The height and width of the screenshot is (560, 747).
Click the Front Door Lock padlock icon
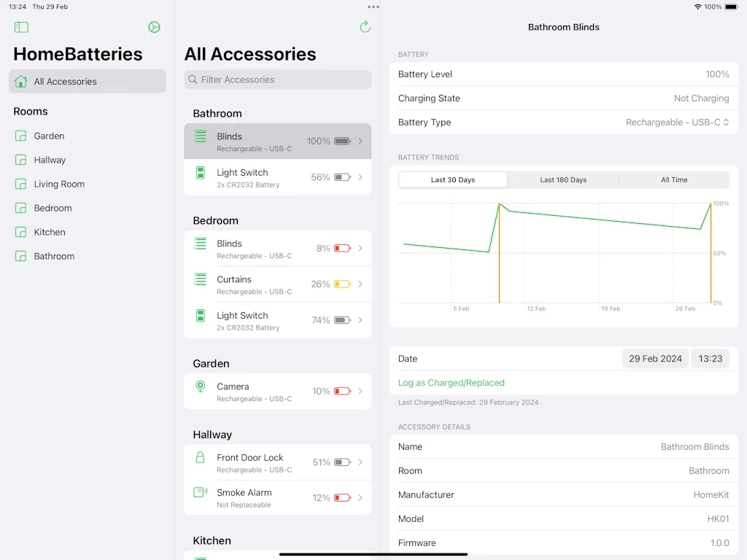(201, 458)
